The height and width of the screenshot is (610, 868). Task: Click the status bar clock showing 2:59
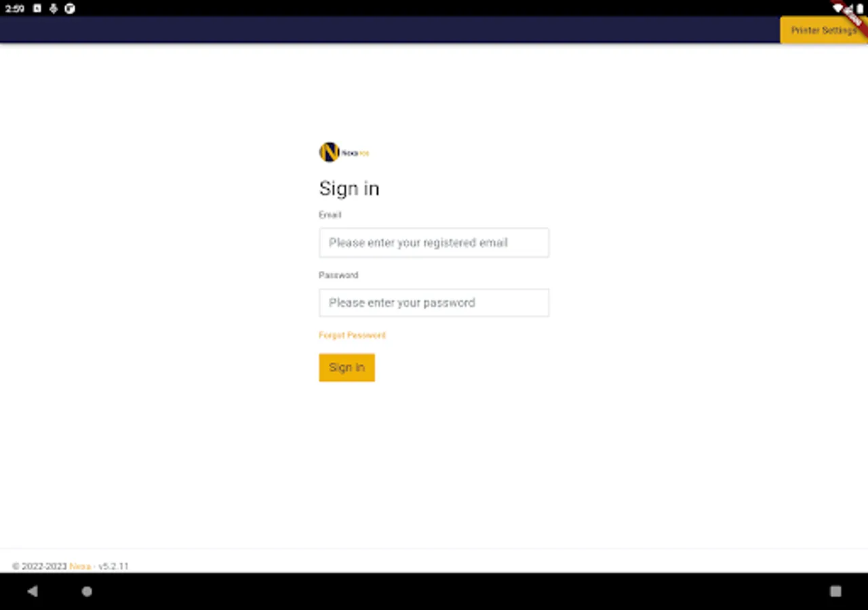(x=14, y=9)
